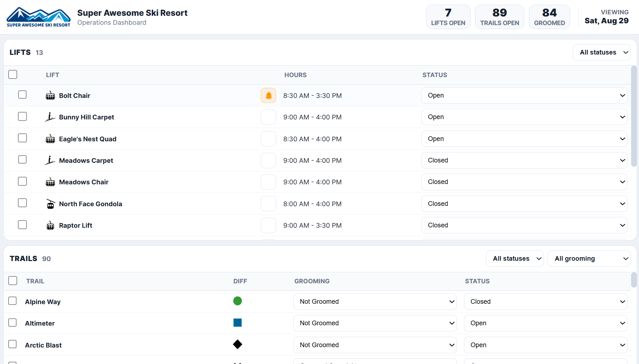Tick the Arctic Blast trail checkbox
Image resolution: width=639 pixels, height=364 pixels.
point(13,344)
